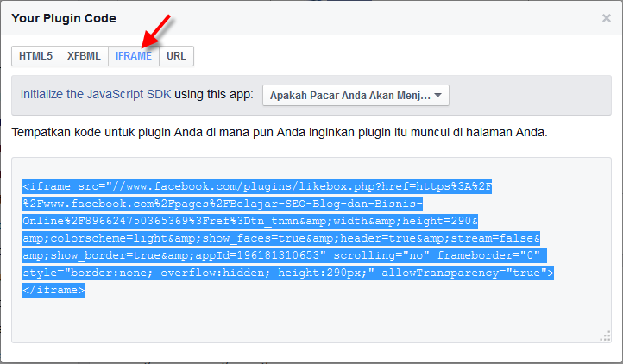
Task: Click the 'Tempatkan kode untuk plugin Anda' instruction text
Action: coord(280,132)
